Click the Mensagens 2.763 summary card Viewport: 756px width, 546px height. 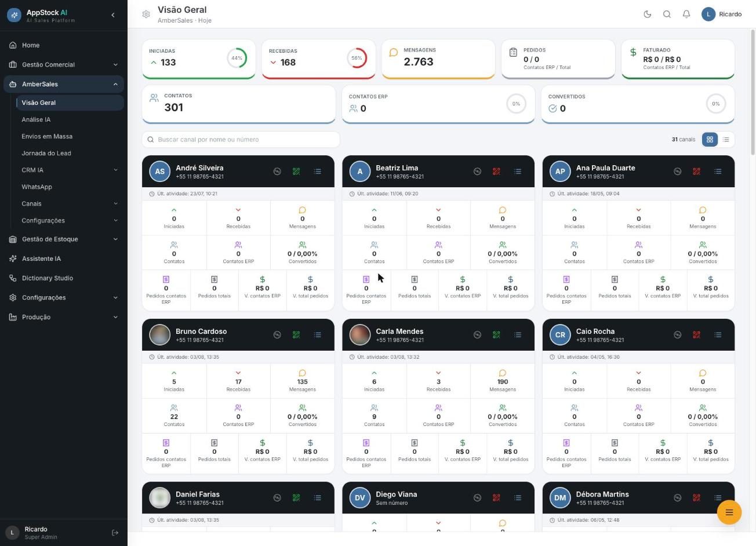(x=438, y=59)
